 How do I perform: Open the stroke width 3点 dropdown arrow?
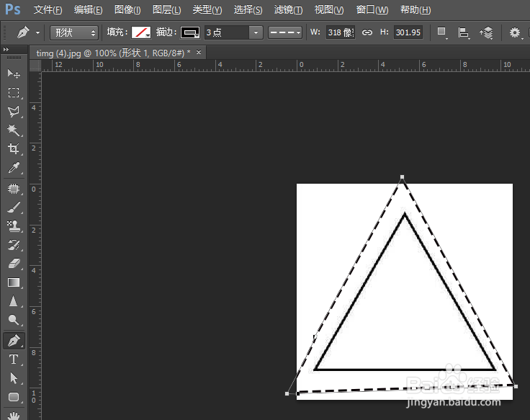[x=256, y=33]
